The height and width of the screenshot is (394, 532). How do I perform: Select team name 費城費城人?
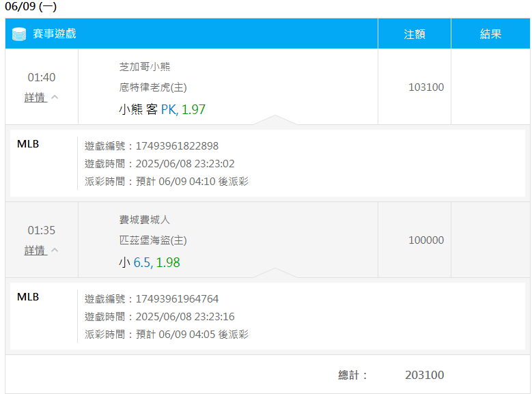click(145, 220)
